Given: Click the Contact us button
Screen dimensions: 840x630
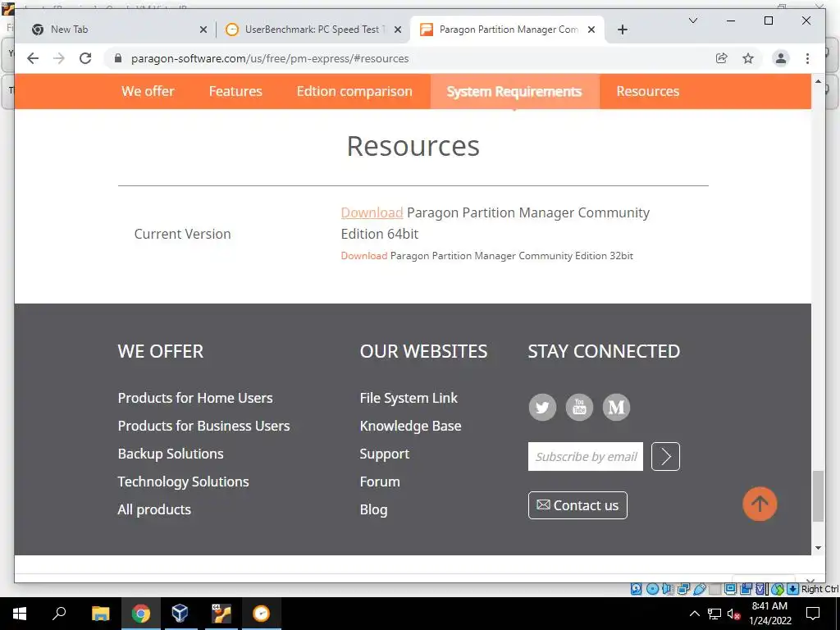Looking at the screenshot, I should coord(577,505).
